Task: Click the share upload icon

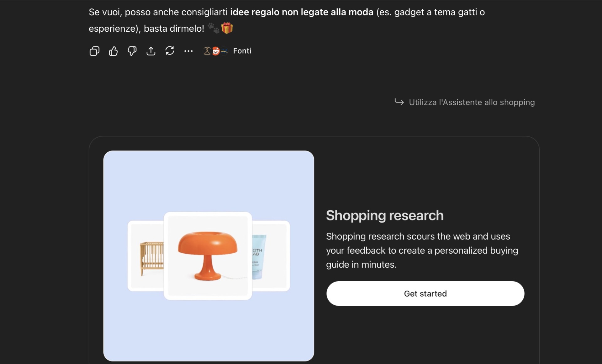Action: pyautogui.click(x=151, y=51)
